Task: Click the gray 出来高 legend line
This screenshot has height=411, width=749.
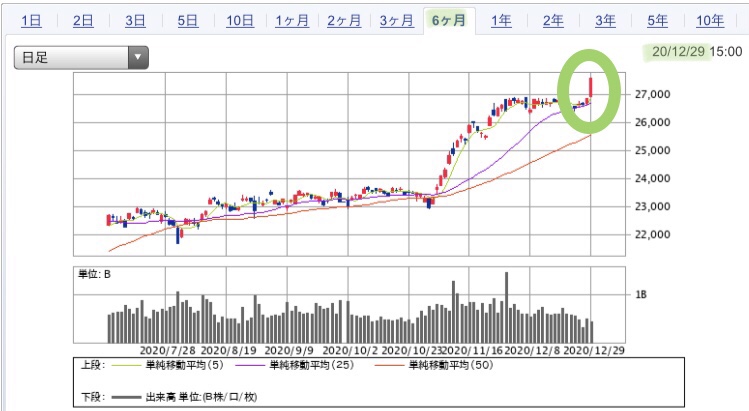Action: click(126, 397)
